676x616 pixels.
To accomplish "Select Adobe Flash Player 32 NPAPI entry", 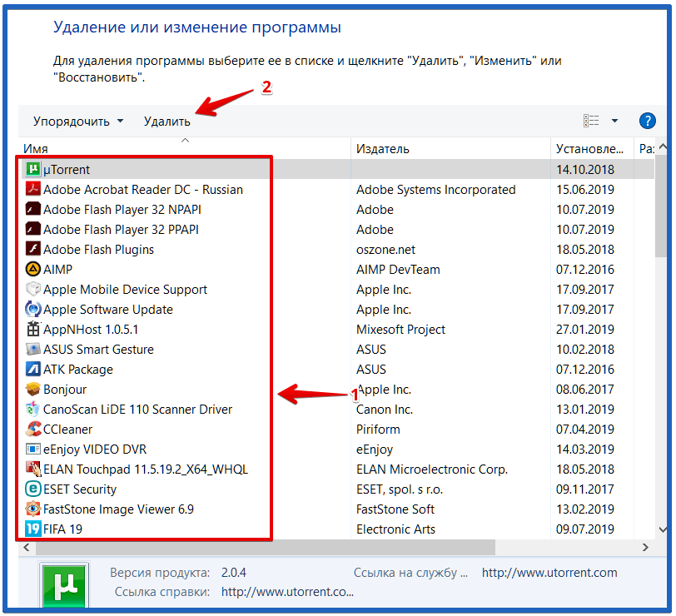I will (122, 210).
